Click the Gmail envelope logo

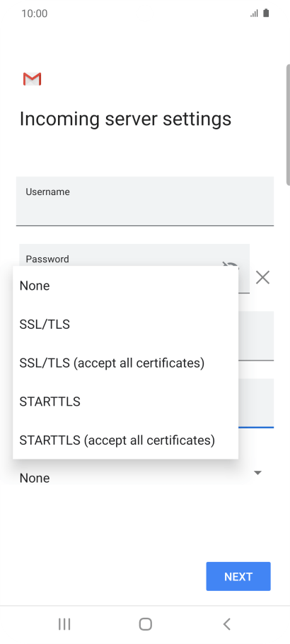(x=32, y=79)
